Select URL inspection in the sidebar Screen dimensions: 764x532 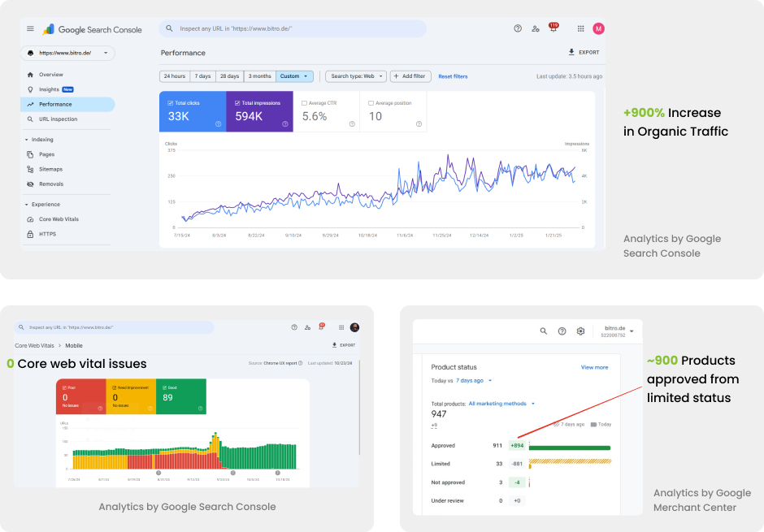point(58,119)
